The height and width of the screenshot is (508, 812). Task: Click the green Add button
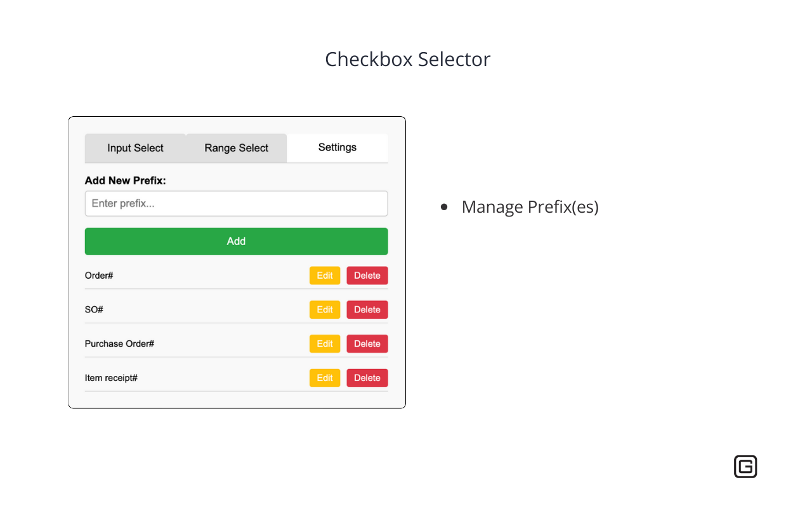pyautogui.click(x=236, y=241)
